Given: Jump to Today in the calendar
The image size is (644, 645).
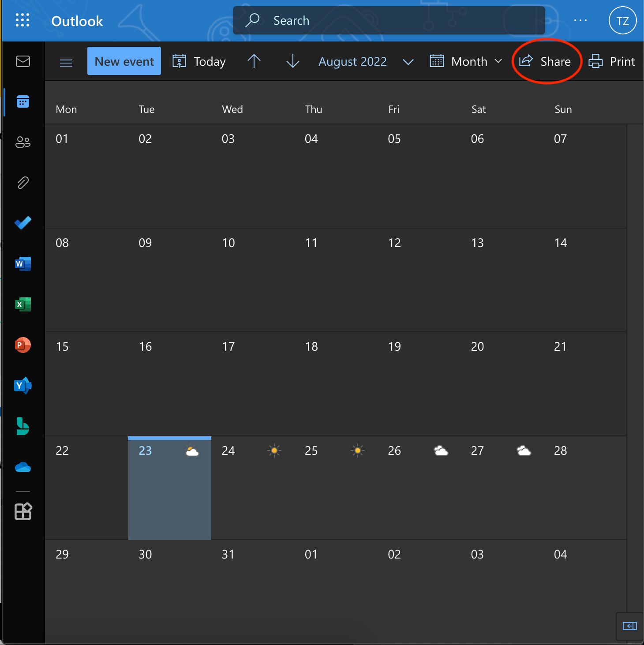Looking at the screenshot, I should tap(199, 62).
